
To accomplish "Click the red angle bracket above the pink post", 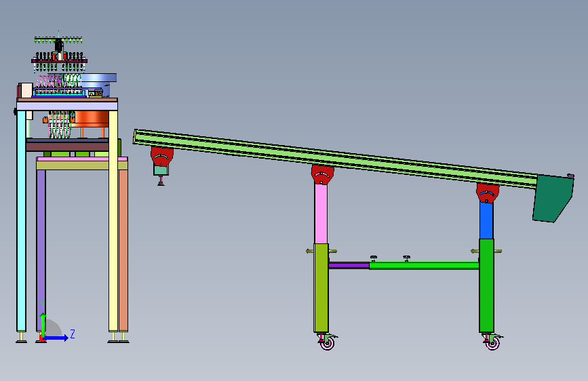I will coord(323,175).
